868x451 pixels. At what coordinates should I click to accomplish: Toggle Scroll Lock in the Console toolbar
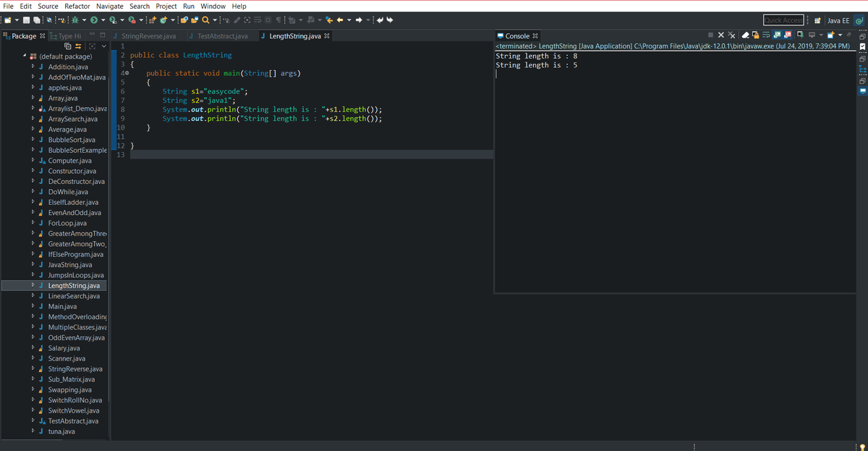tap(755, 35)
